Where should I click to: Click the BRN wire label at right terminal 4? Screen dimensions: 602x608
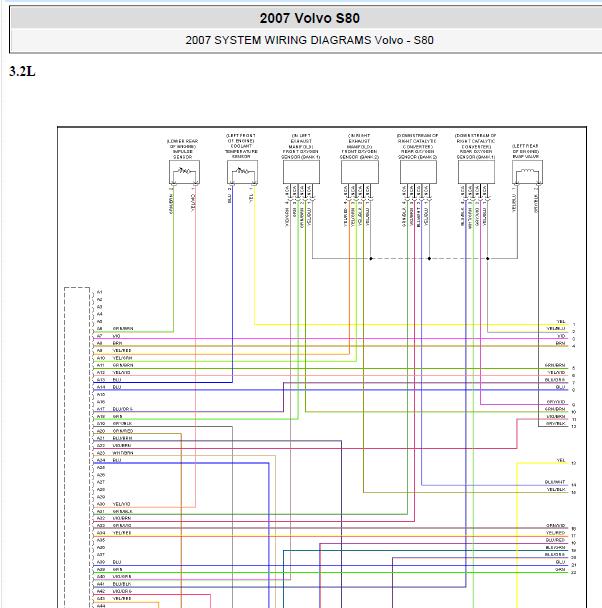pyautogui.click(x=561, y=344)
